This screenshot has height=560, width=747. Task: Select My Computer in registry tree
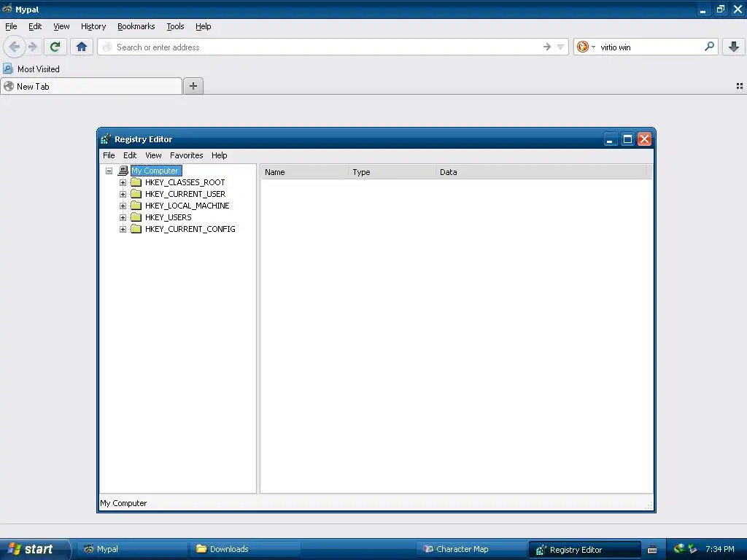[156, 171]
